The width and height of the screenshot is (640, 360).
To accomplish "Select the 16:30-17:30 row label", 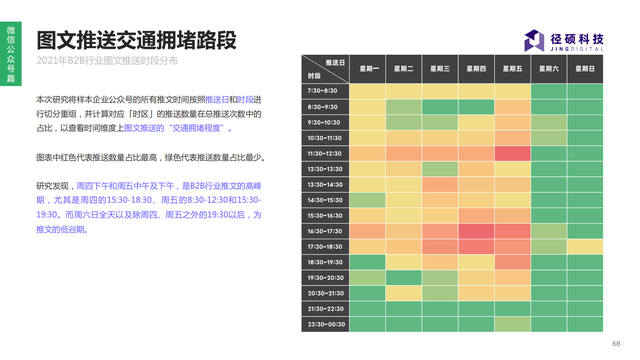I will [x=325, y=231].
